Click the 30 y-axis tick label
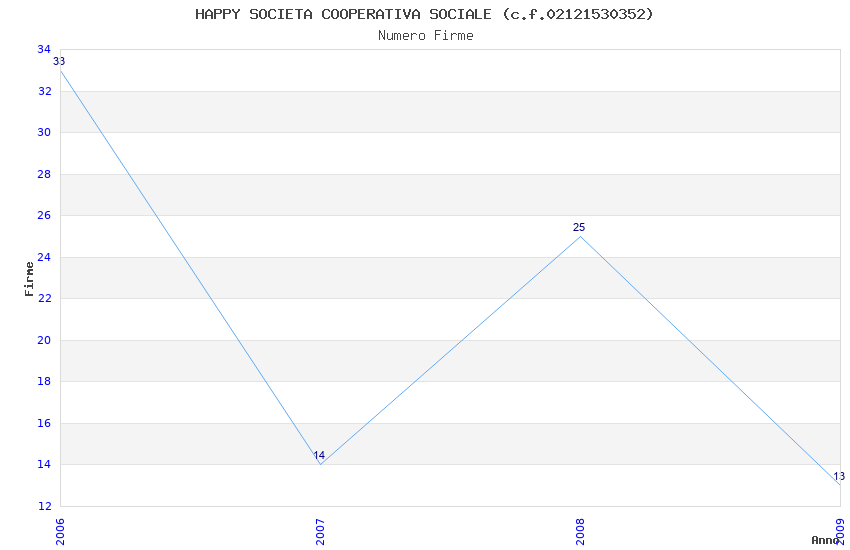The width and height of the screenshot is (850, 550). point(44,133)
